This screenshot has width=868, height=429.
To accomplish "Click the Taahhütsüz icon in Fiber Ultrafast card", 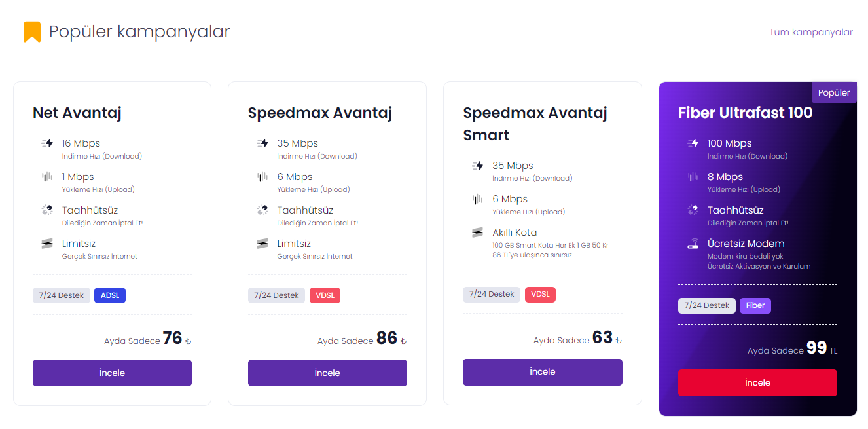I will click(x=693, y=210).
